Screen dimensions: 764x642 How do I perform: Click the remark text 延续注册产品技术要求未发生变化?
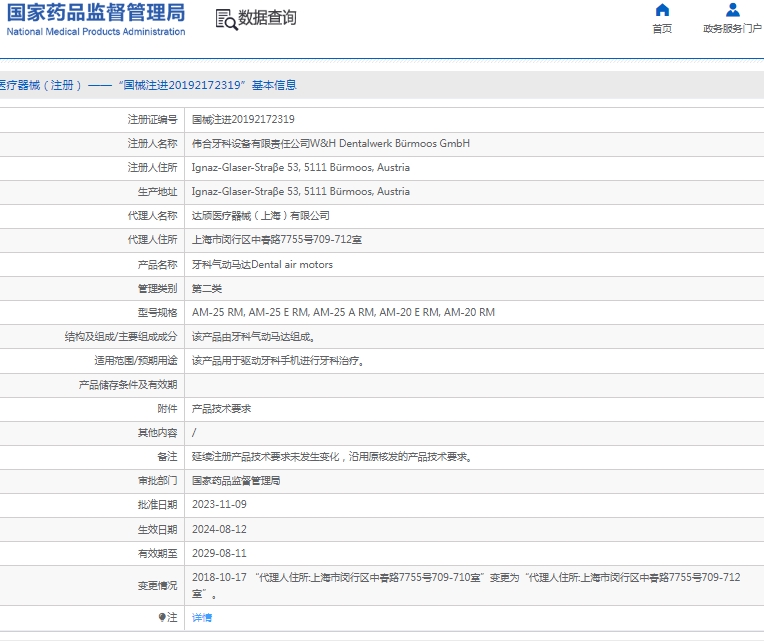coord(332,457)
